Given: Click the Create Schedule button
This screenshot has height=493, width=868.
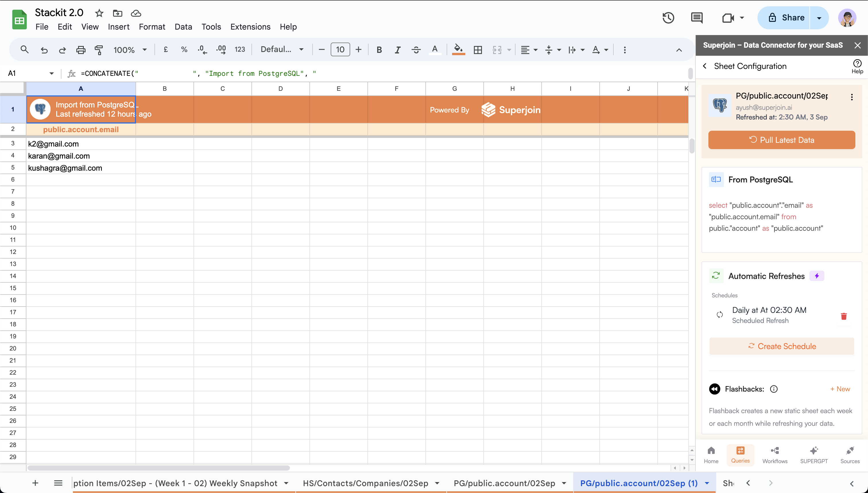Looking at the screenshot, I should [x=781, y=346].
